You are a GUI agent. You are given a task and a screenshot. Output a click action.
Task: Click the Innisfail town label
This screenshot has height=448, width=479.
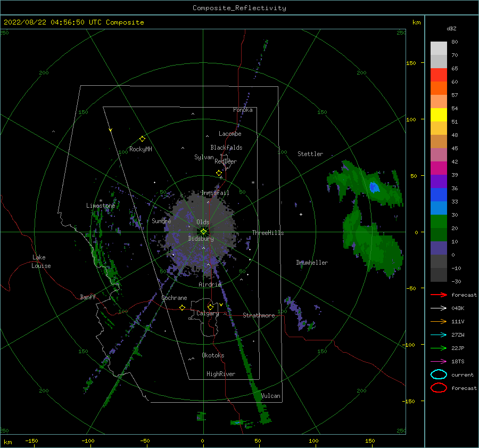(215, 193)
